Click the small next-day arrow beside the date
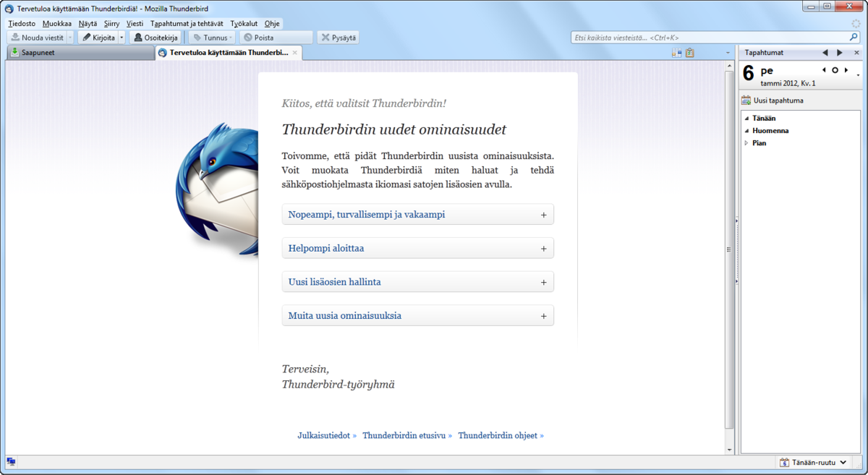The image size is (868, 475). (846, 70)
